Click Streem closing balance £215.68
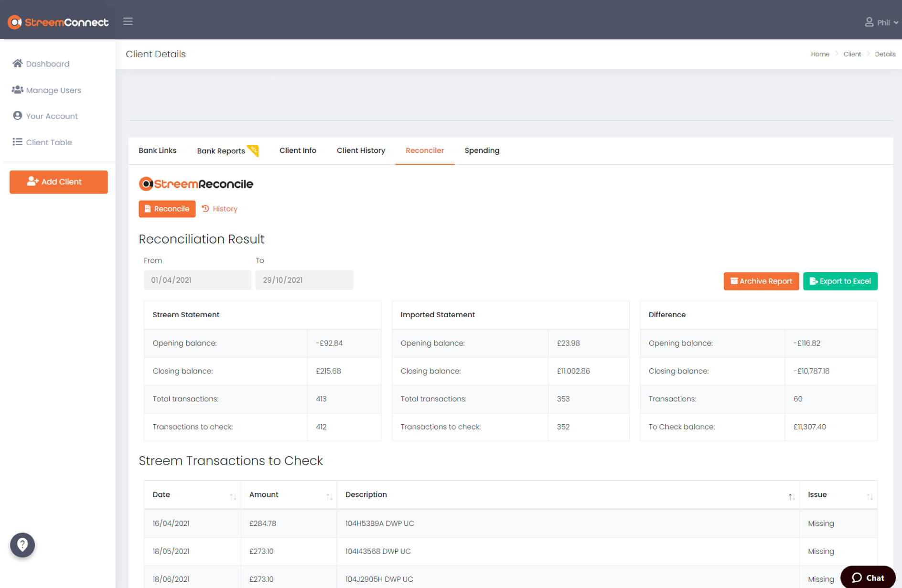902x588 pixels. [x=328, y=371]
